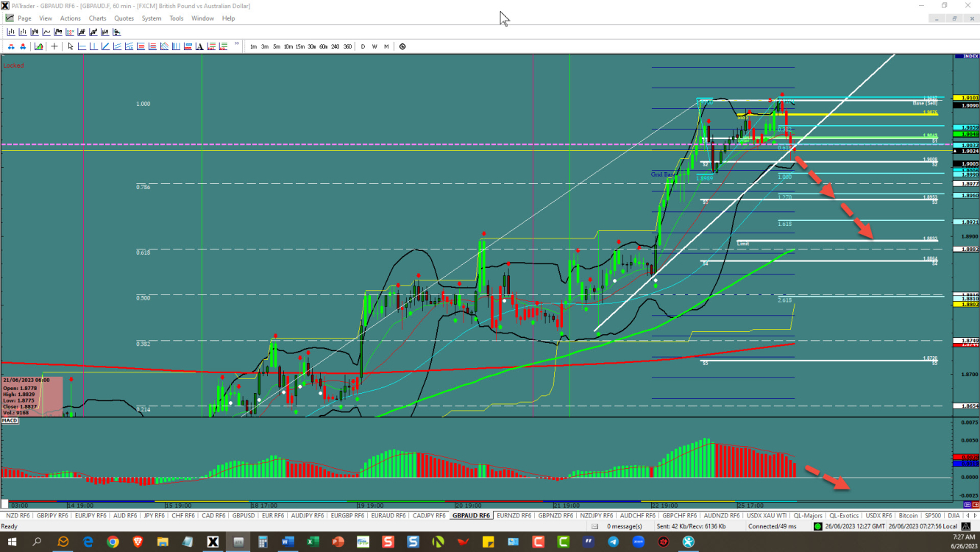Select the arrow pointer tool
The height and width of the screenshot is (552, 980).
click(x=71, y=46)
